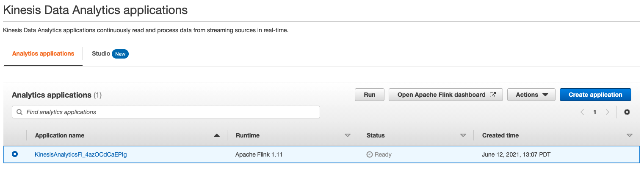The height and width of the screenshot is (171, 644).
Task: Click the clock icon beside Ready status
Action: click(x=369, y=154)
